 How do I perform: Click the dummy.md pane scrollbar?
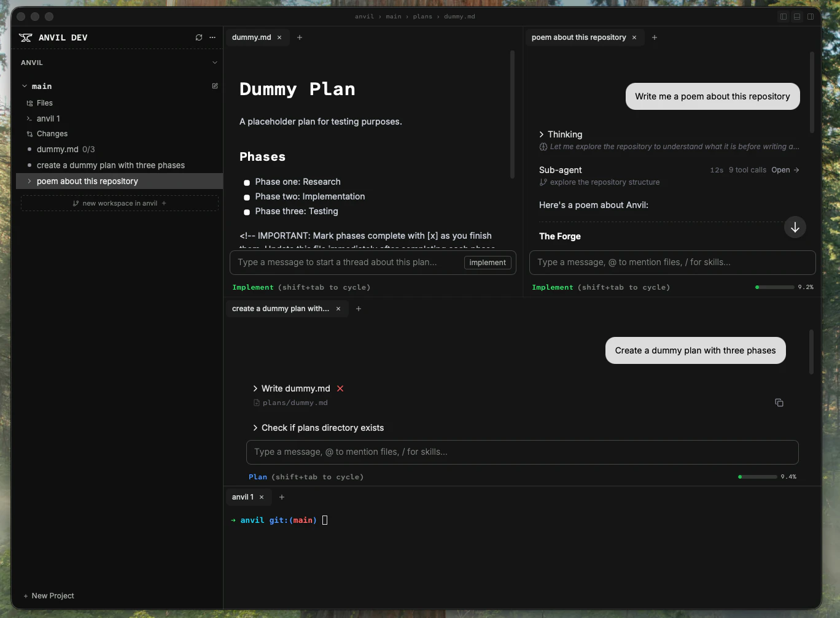point(512,115)
